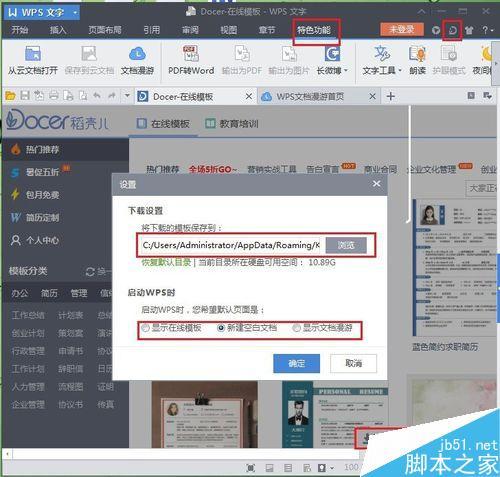Open the 页面布局 ribbon tab

coord(105,30)
